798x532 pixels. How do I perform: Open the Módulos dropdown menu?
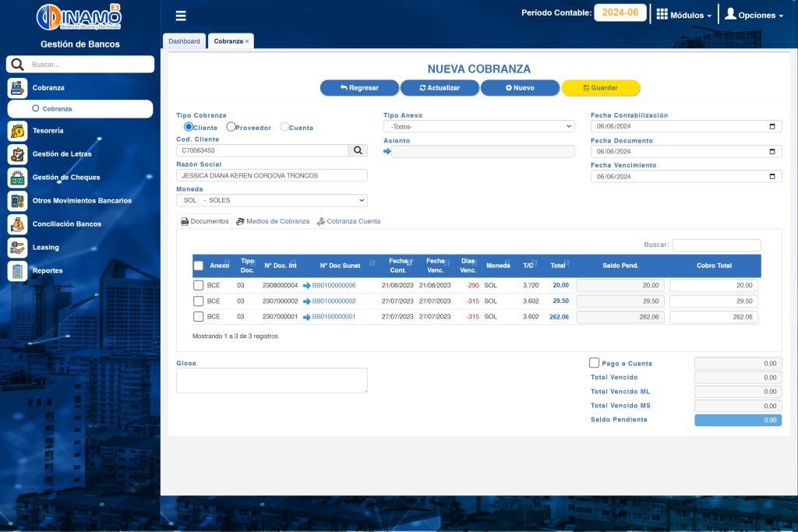point(683,15)
